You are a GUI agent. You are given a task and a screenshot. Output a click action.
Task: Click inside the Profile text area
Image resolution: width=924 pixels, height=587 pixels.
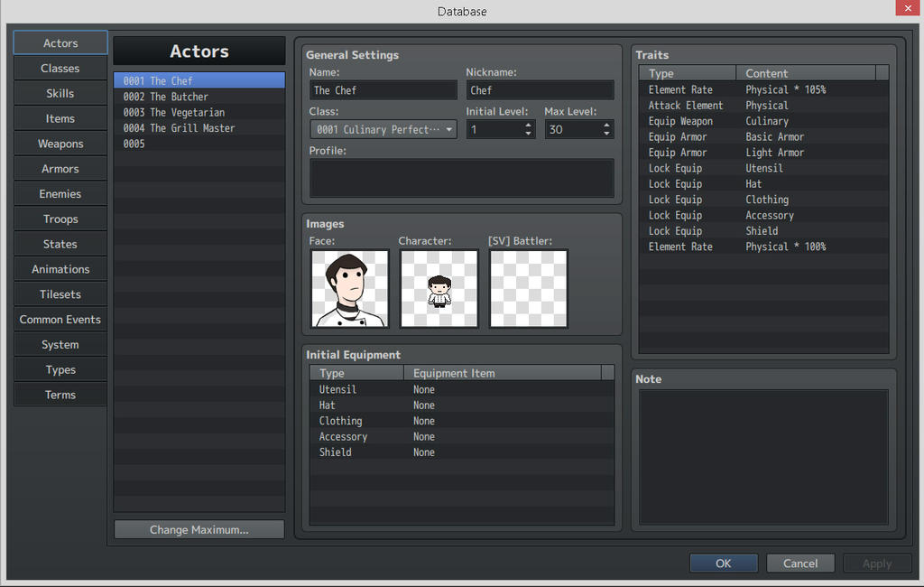coord(461,178)
